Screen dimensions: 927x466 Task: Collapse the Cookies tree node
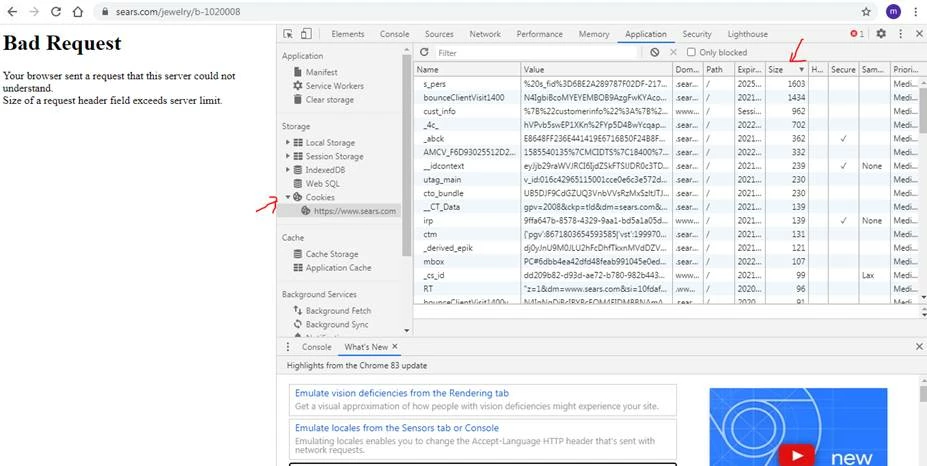point(288,197)
